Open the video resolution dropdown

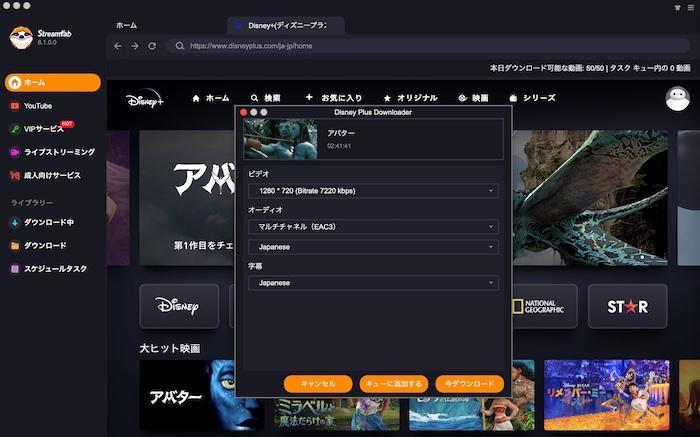[373, 191]
